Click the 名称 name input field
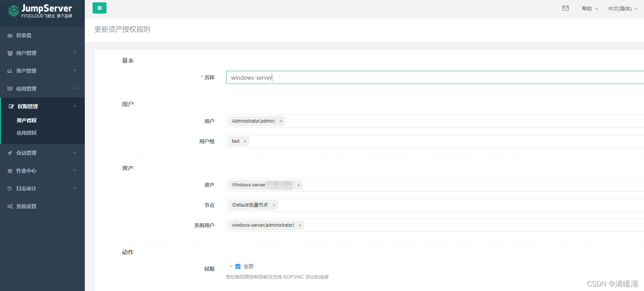Viewport: 644px width, 291px height. pyautogui.click(x=435, y=77)
